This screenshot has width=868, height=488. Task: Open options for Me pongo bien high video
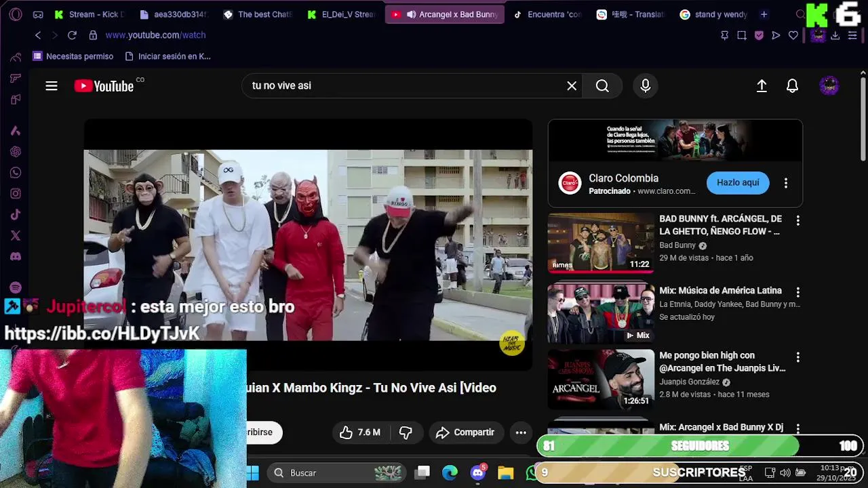coord(798,357)
